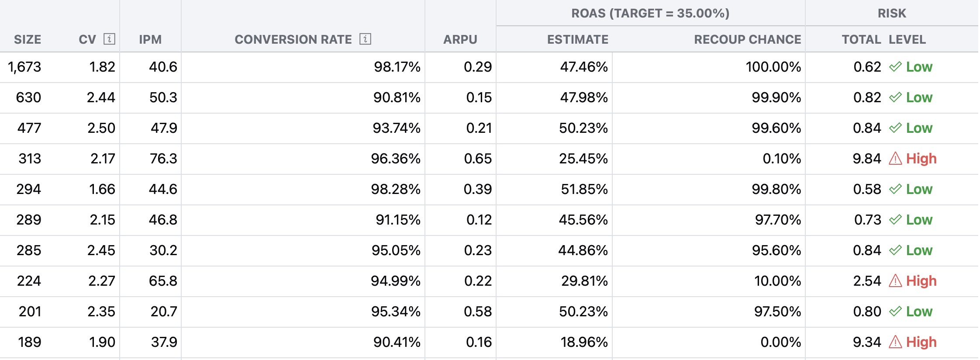Viewport: 980px width, 360px height.
Task: Click the warning triangle on the 9.84 risk row
Action: click(893, 159)
